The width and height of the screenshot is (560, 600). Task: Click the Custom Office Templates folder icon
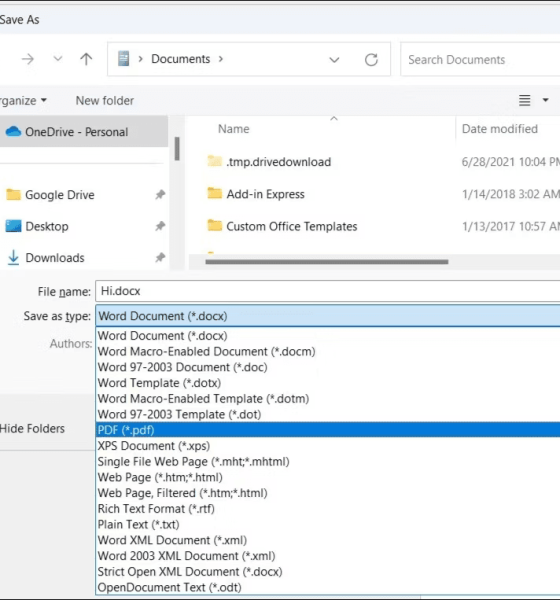(214, 225)
